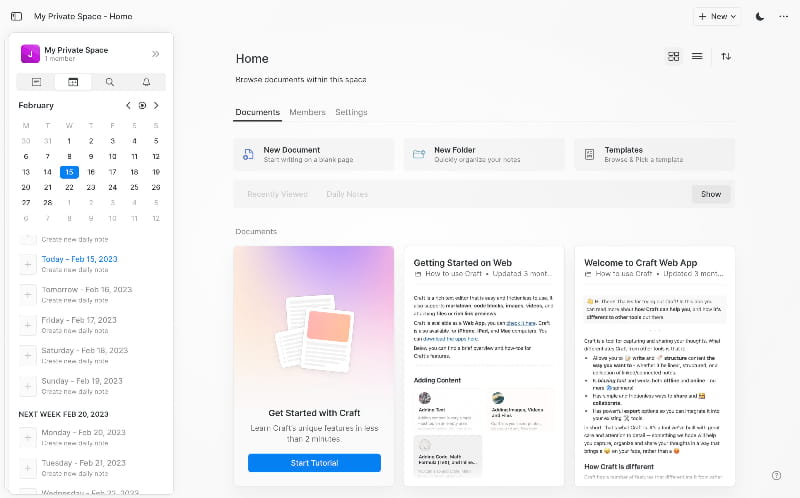The width and height of the screenshot is (800, 498).
Task: Add daily note for Monday Feb 20
Action: point(28,437)
